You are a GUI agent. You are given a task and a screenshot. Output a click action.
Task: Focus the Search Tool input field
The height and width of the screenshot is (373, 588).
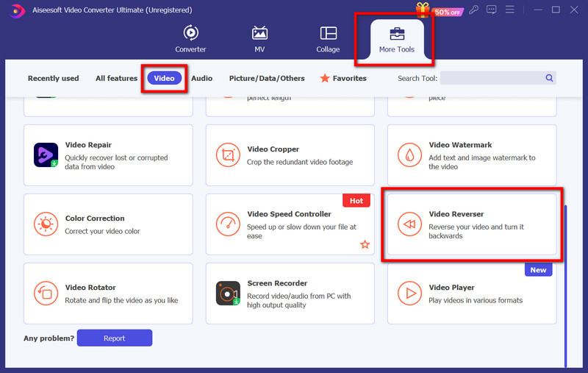492,78
